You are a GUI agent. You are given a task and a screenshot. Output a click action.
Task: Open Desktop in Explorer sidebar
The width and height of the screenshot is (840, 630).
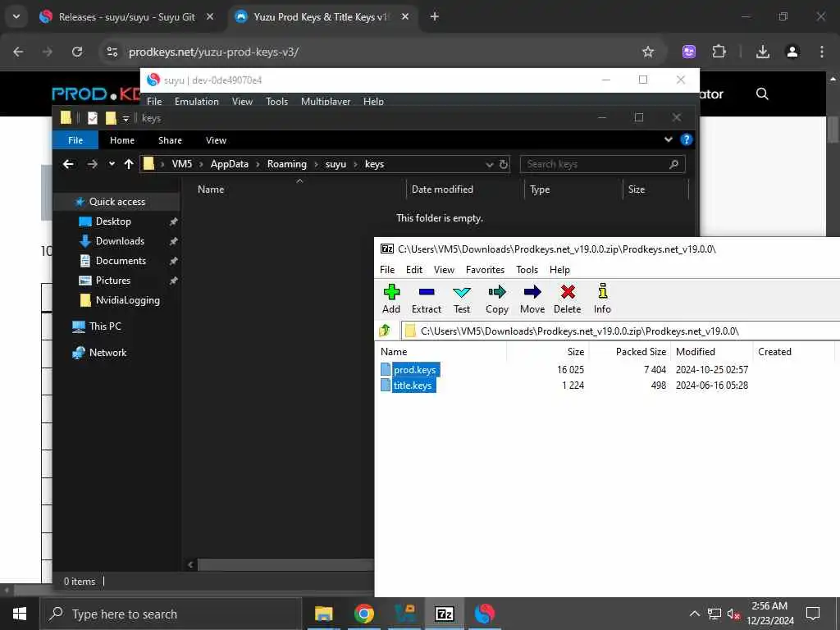point(113,221)
